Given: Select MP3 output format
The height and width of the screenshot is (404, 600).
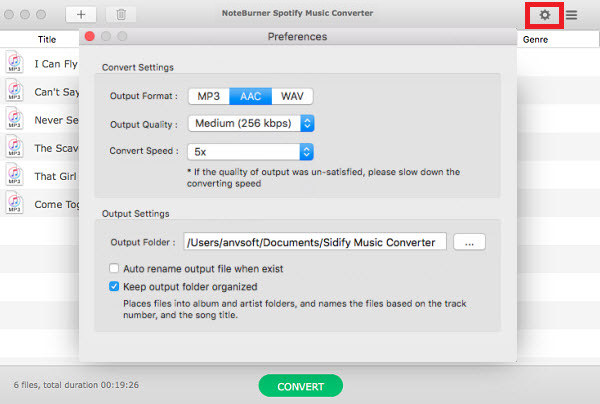Looking at the screenshot, I should 209,96.
